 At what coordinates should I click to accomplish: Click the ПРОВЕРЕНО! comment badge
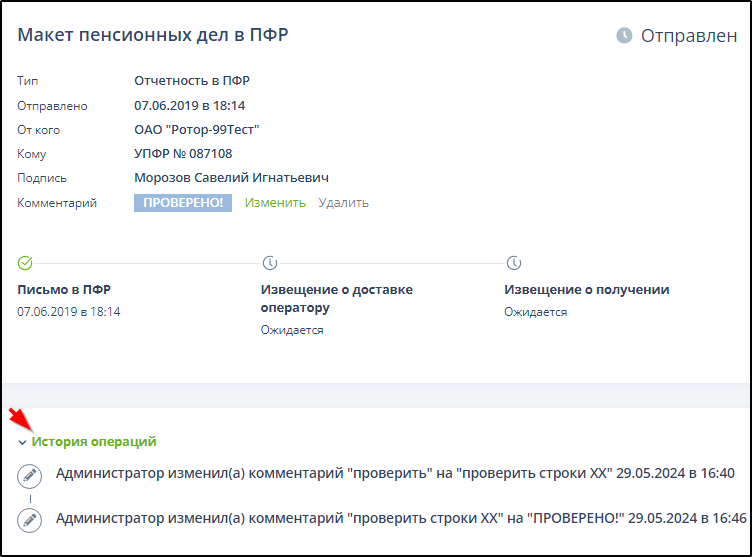[183, 203]
